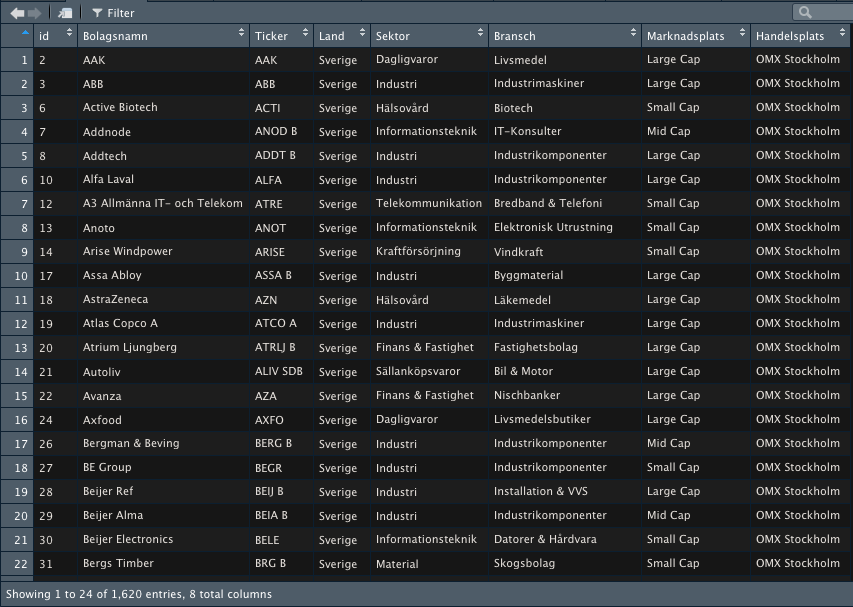This screenshot has width=853, height=607.
Task: Click Läkemedel branch cell
Action: 565,300
